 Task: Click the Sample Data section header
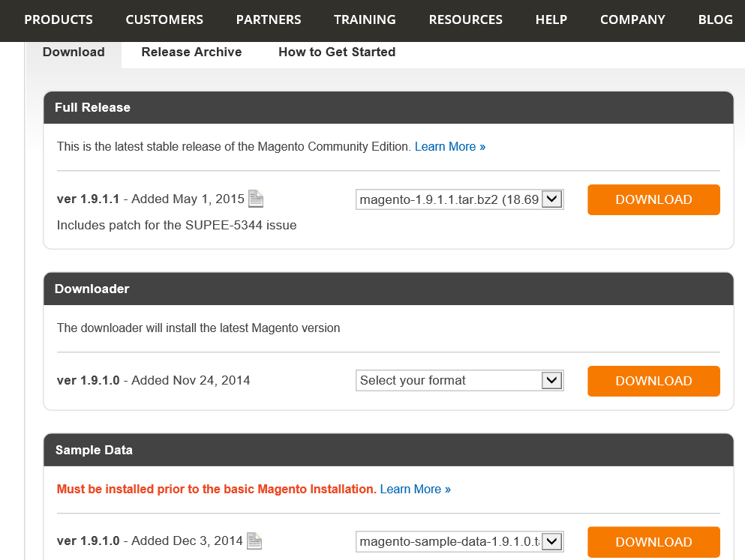click(389, 450)
